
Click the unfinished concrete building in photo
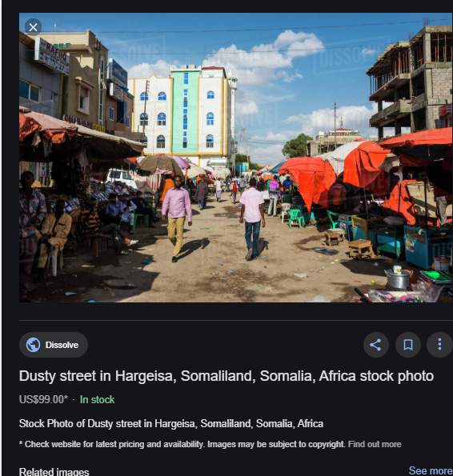click(411, 82)
